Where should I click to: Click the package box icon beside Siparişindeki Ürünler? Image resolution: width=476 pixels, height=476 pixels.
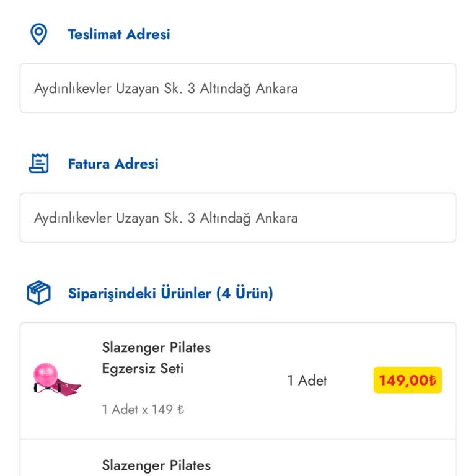(39, 293)
